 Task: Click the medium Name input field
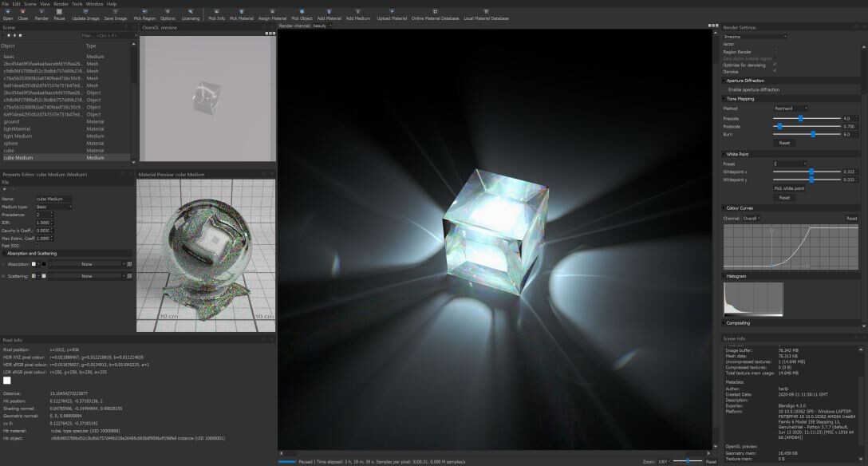coord(53,199)
